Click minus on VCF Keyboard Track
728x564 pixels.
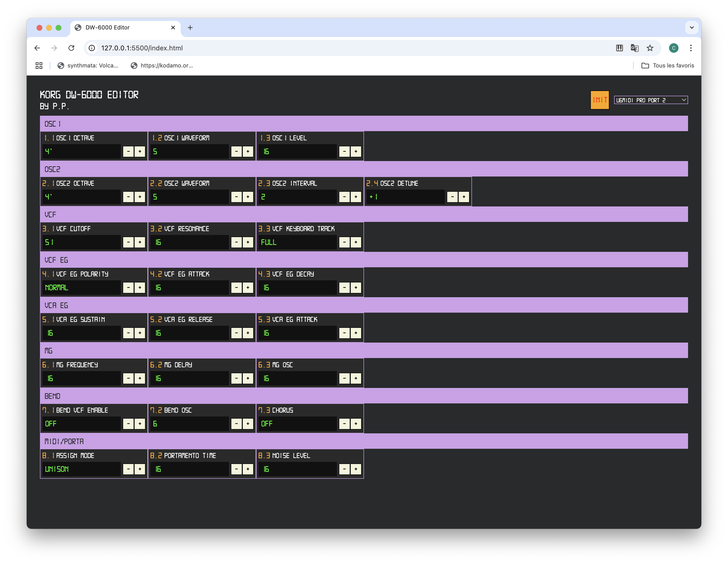coord(344,242)
